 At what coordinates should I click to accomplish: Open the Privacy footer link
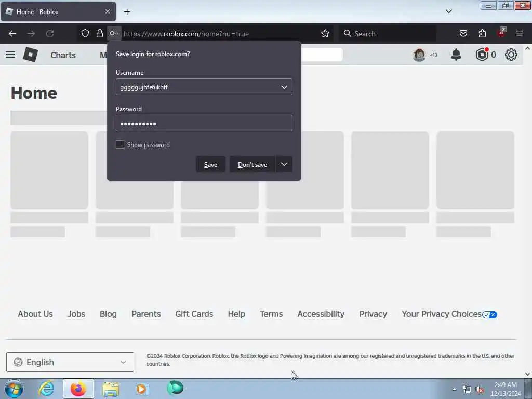tap(373, 314)
